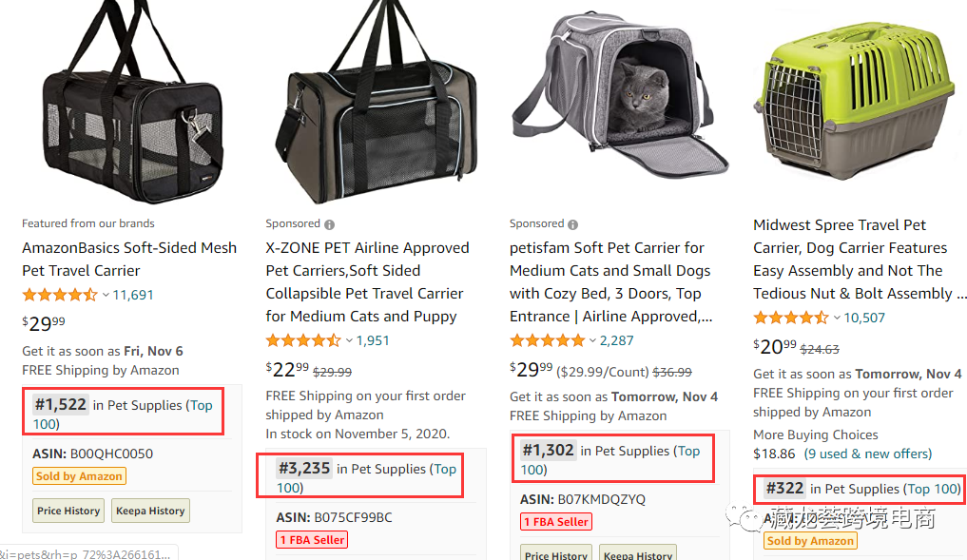Viewport: 967px width, 560px height.
Task: Click the star rating of Midwest Spree carrier
Action: pos(790,318)
